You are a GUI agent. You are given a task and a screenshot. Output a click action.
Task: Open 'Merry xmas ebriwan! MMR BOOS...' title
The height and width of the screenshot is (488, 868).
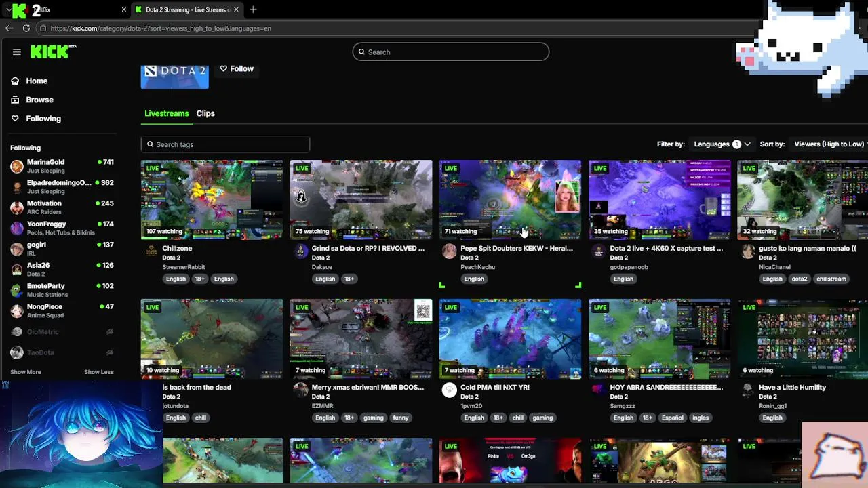point(368,387)
